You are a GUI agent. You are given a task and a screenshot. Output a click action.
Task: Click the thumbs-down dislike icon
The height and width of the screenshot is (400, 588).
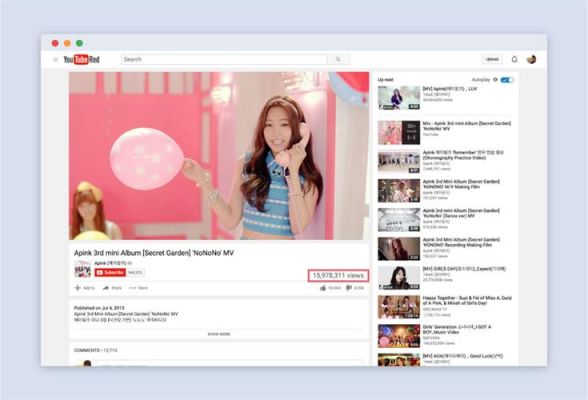[349, 288]
